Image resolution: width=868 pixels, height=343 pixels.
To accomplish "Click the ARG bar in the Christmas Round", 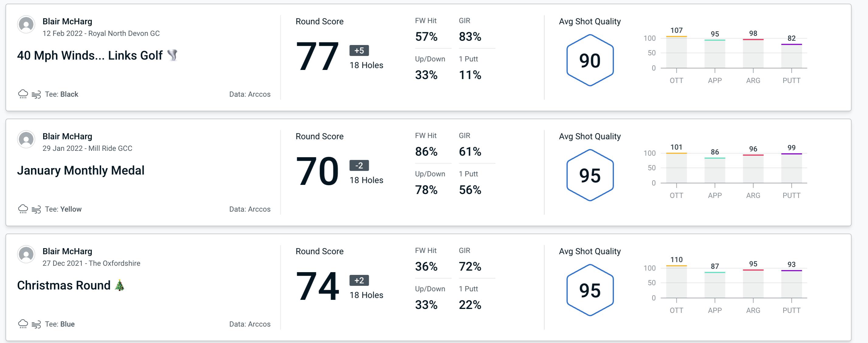I will tap(755, 282).
